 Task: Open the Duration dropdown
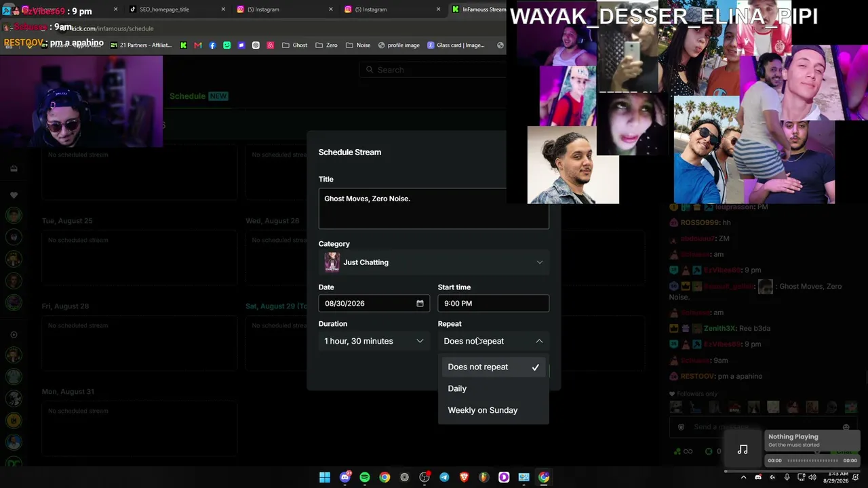click(x=374, y=341)
